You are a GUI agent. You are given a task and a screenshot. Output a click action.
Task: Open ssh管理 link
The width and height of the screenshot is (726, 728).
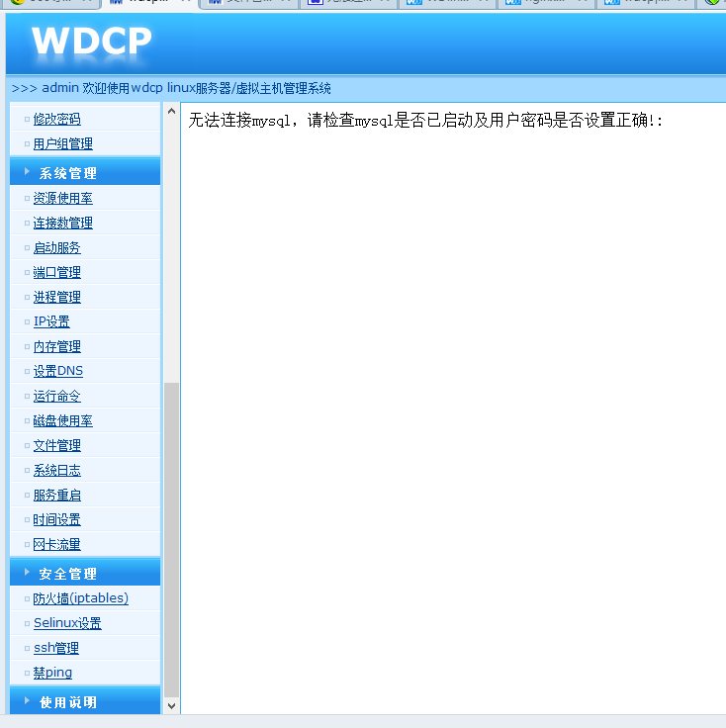[55, 648]
